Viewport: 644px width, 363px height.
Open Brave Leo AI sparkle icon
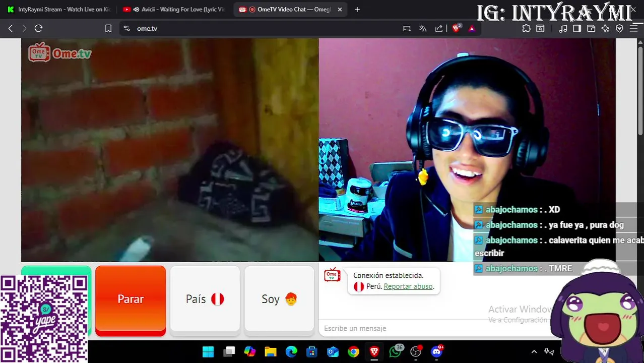(605, 29)
